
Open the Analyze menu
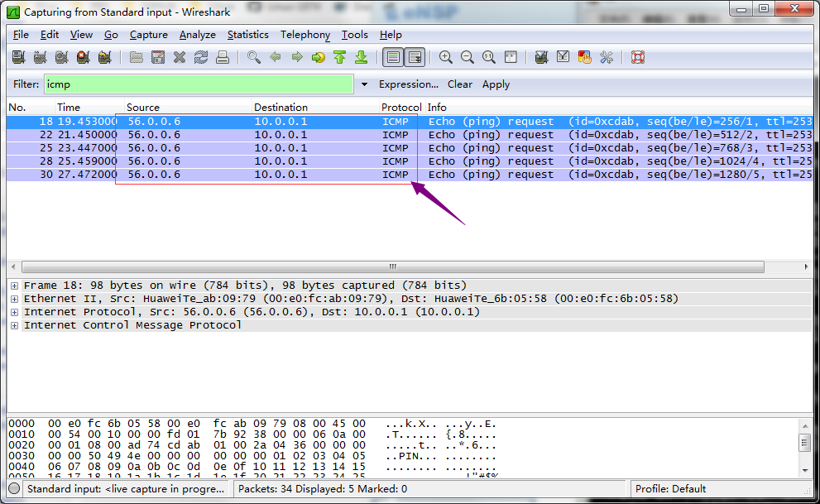(x=197, y=35)
